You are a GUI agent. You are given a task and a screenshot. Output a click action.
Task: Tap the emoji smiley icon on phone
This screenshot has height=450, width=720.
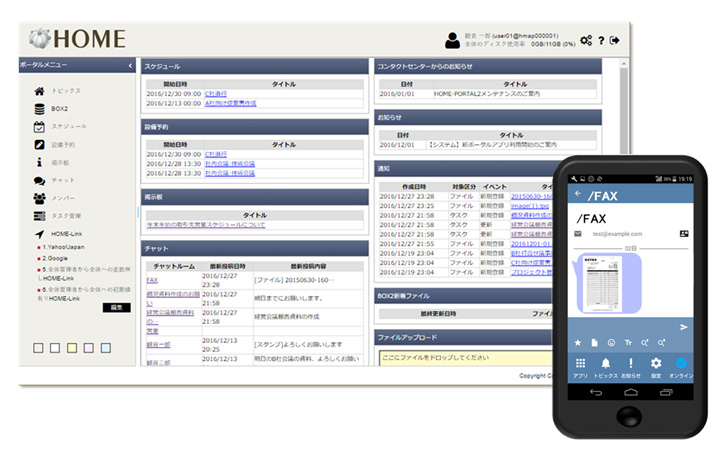(610, 343)
